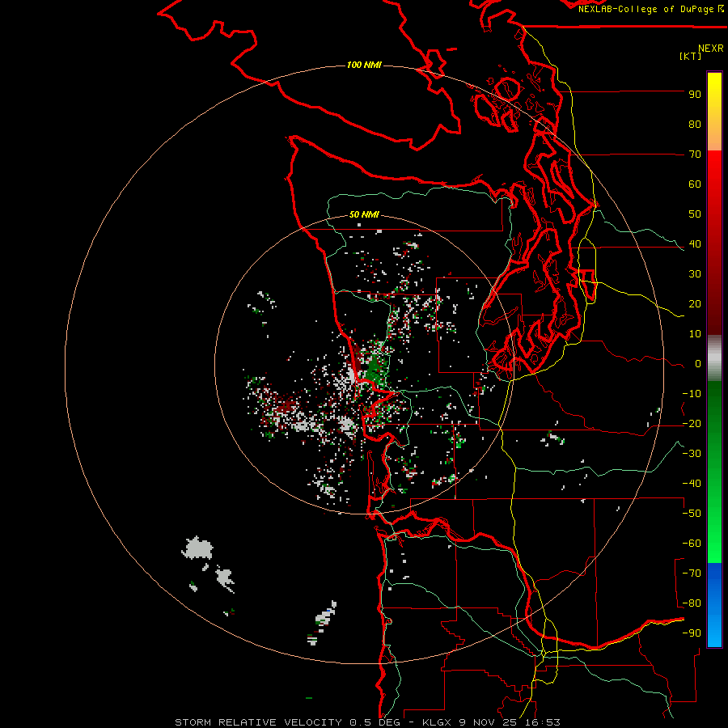Click the positive 10 knot scale label
This screenshot has height=728, width=728.
coord(695,334)
